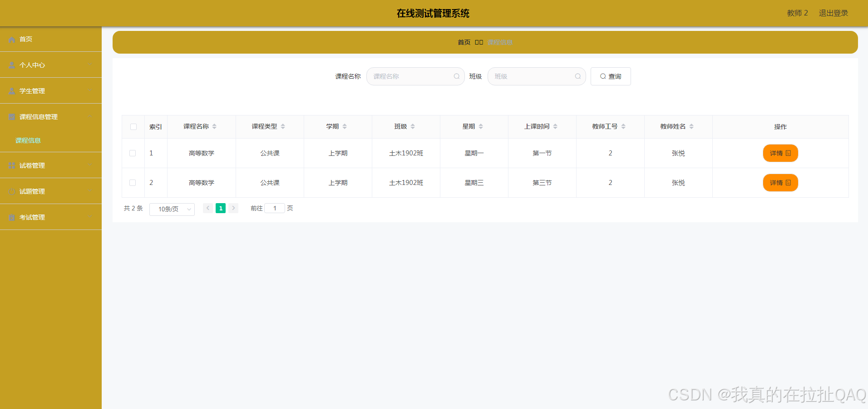Image resolution: width=868 pixels, height=409 pixels.
Task: Select the 课程信息 submenu item
Action: tap(28, 140)
